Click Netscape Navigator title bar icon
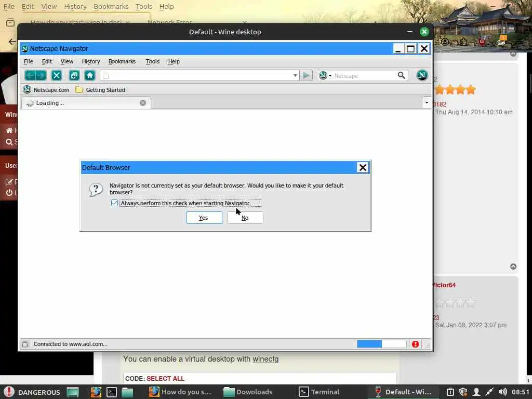 [25, 49]
